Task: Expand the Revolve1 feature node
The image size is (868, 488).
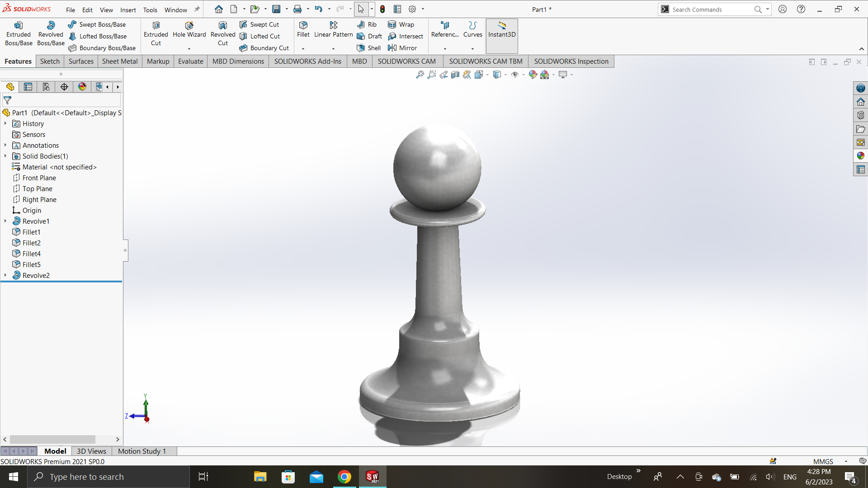Action: tap(5, 221)
